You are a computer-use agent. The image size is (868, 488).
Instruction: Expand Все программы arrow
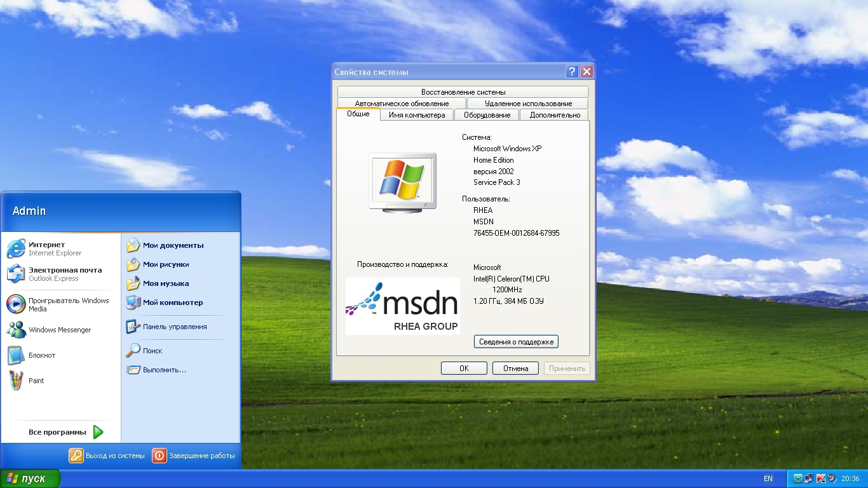(98, 432)
